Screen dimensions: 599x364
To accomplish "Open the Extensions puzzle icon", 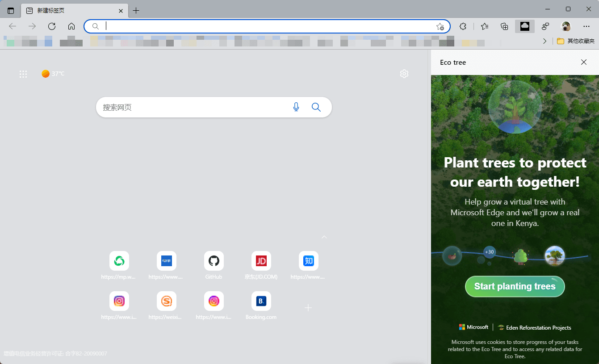I will point(463,26).
